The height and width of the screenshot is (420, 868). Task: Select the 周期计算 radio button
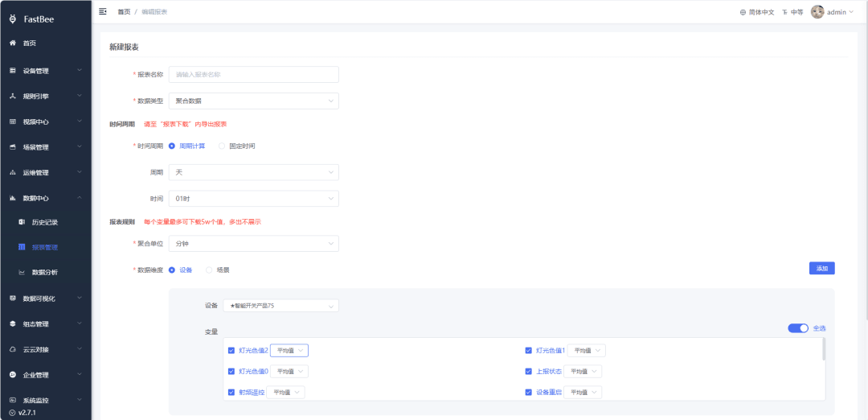(172, 146)
